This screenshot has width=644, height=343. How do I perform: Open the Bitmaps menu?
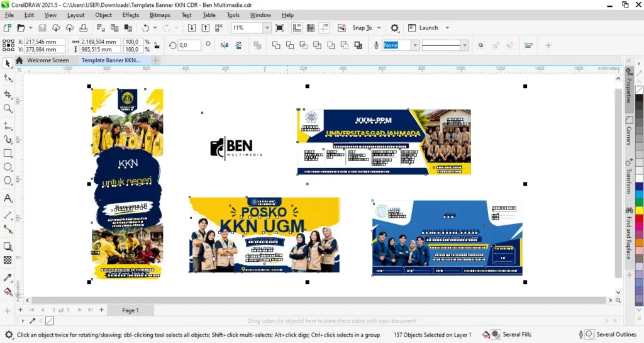coord(160,14)
